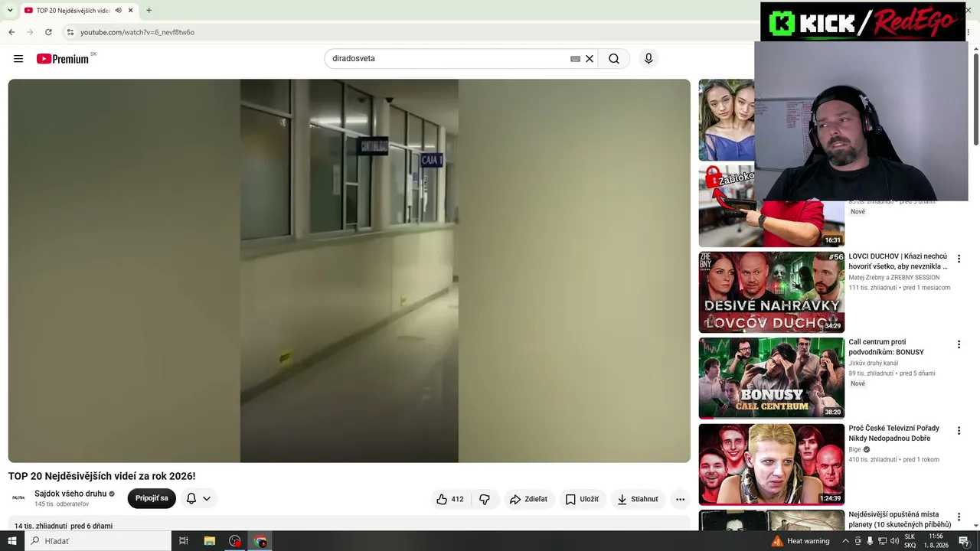The image size is (980, 551).
Task: Open Nejděsivější opuštěná místa planety title
Action: [900, 520]
